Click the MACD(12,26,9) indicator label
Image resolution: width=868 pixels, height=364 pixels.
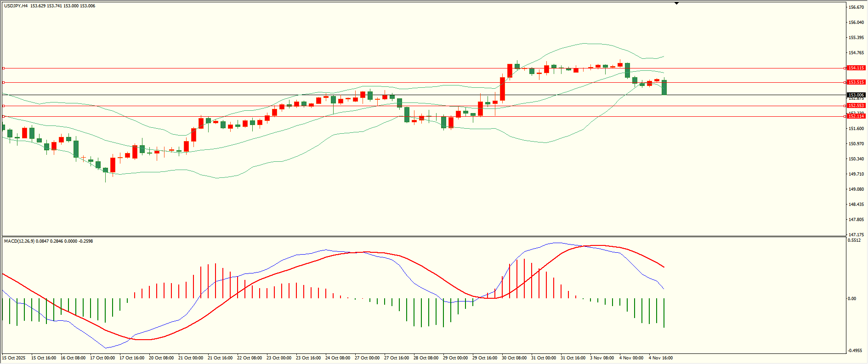tap(19, 241)
